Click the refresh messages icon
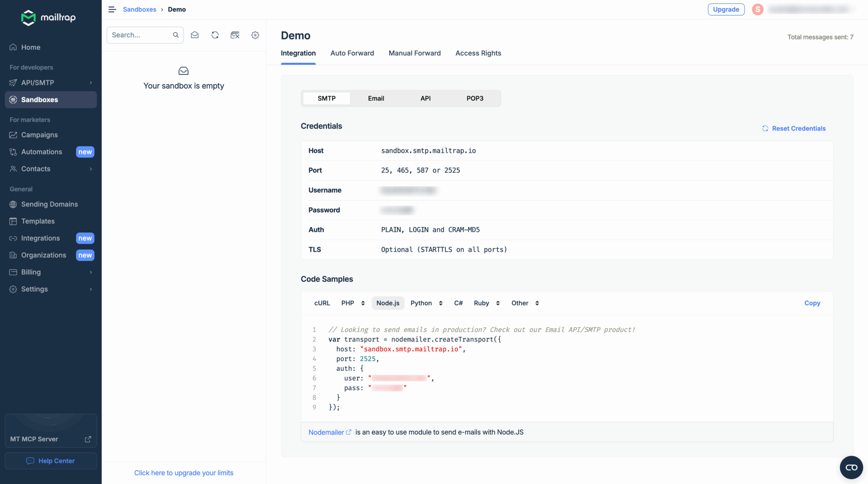Viewport: 868px width, 484px height. (215, 35)
